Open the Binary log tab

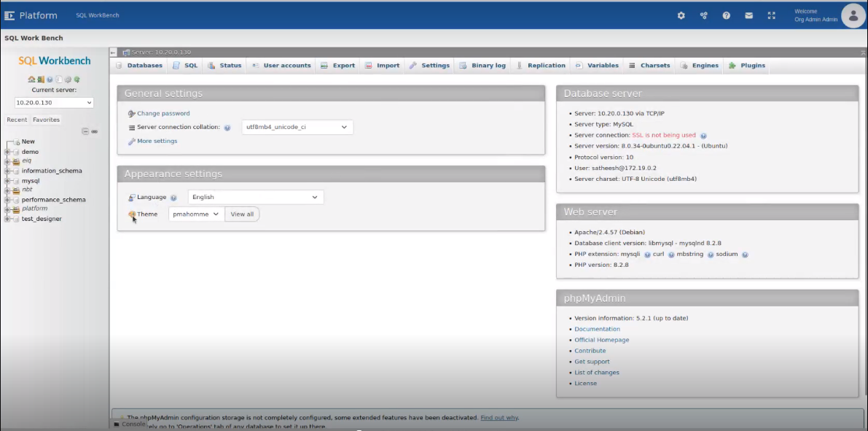click(482, 66)
